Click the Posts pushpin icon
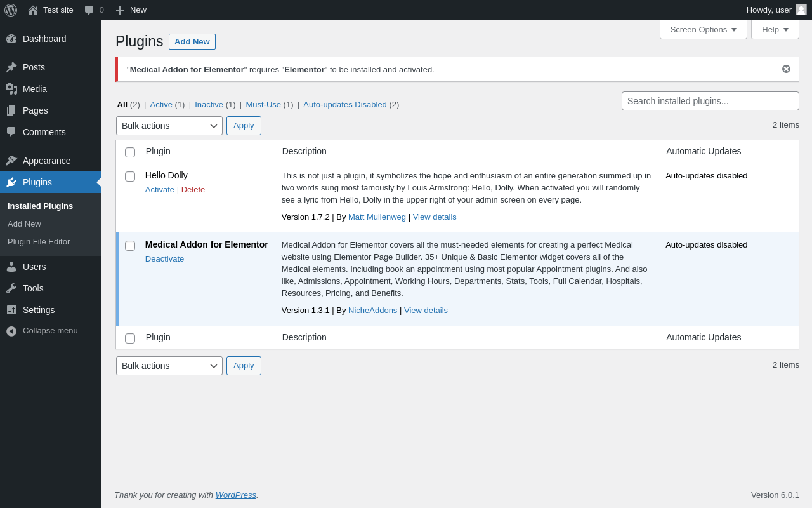The height and width of the screenshot is (508, 812). pos(11,67)
